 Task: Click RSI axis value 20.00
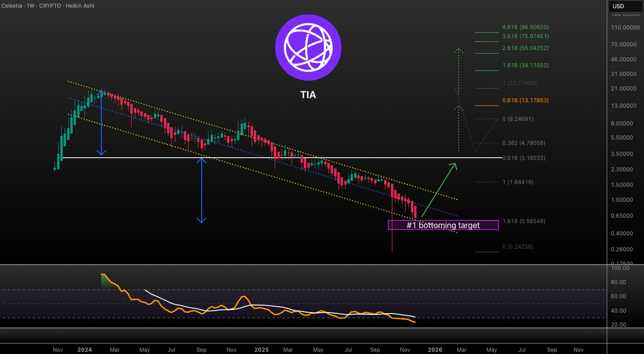pyautogui.click(x=619, y=325)
